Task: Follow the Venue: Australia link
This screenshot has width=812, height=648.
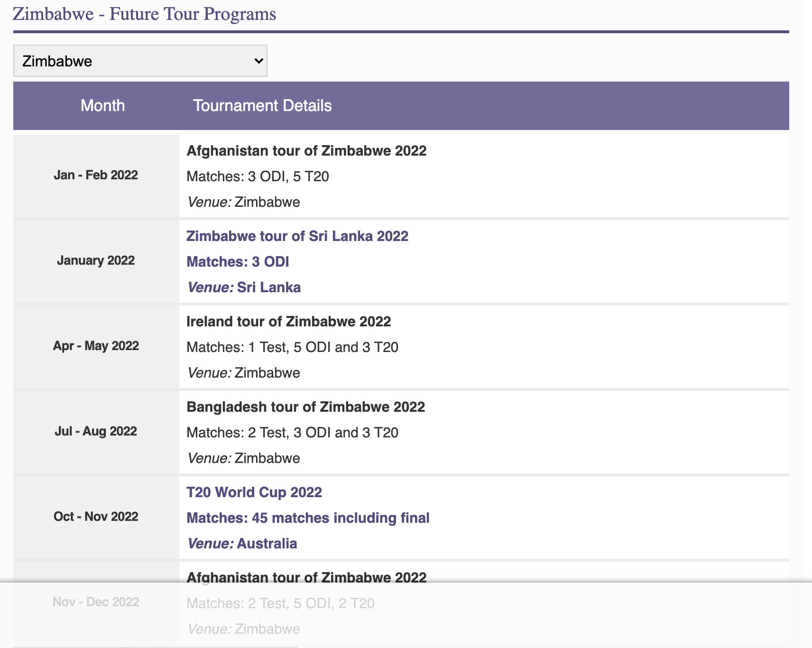Action: click(242, 544)
